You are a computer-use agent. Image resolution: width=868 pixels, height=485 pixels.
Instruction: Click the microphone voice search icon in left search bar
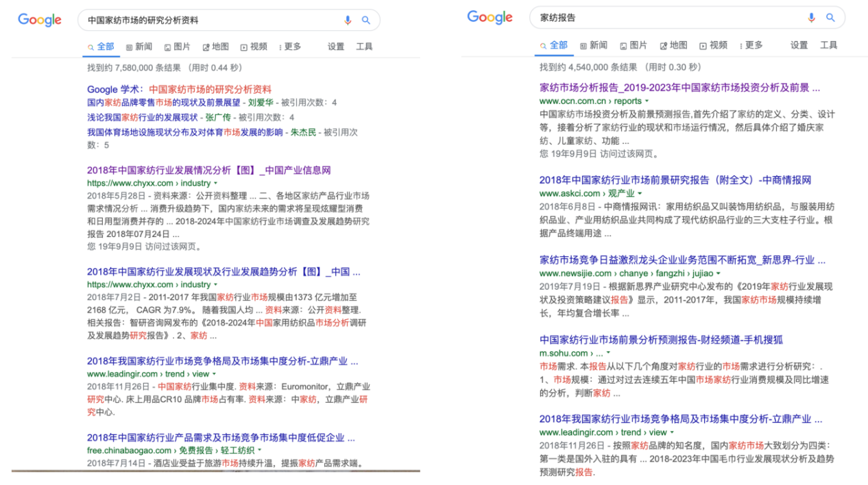(x=348, y=21)
